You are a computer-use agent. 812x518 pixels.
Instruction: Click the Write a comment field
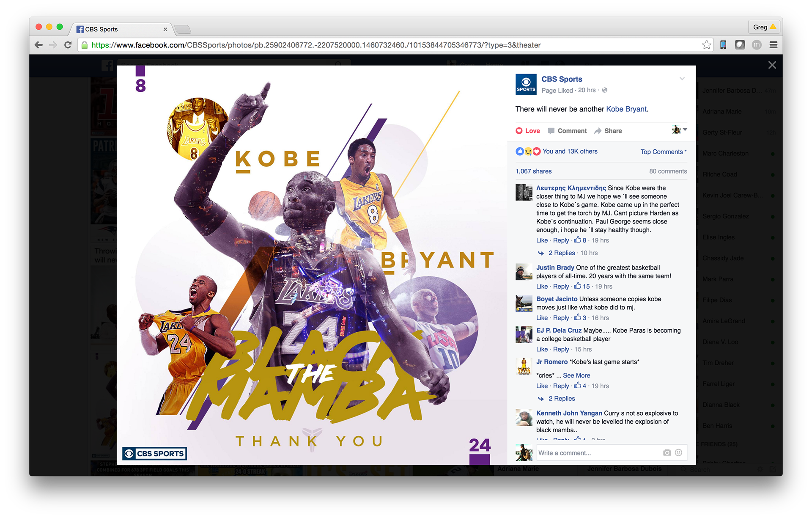click(x=596, y=452)
